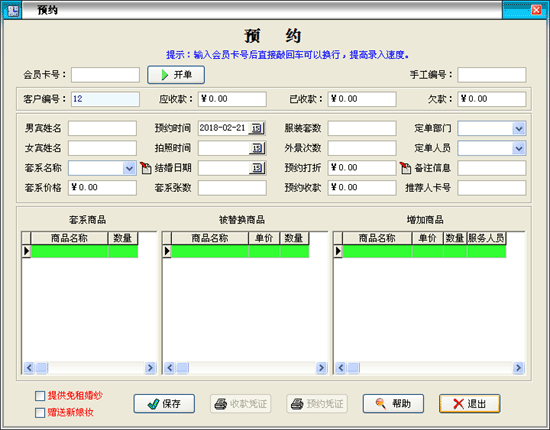Expand the 套系名称 dropdown
The image size is (550, 430).
click(x=129, y=168)
